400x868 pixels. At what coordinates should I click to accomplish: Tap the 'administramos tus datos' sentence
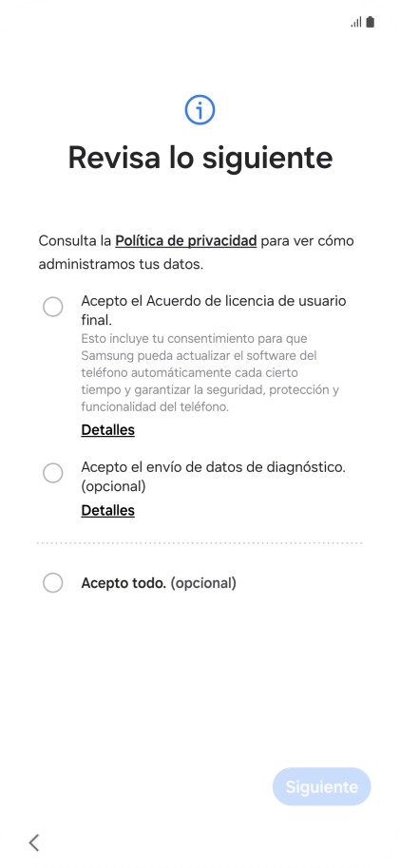121,264
